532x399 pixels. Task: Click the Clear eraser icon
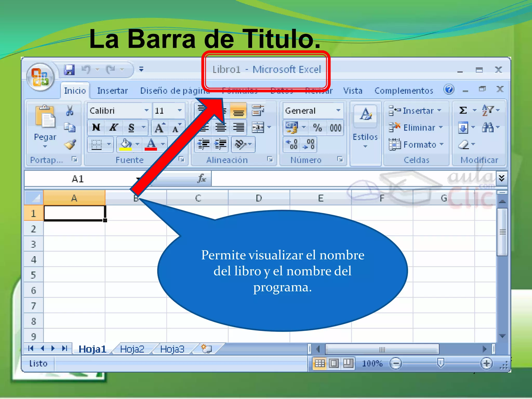[464, 144]
